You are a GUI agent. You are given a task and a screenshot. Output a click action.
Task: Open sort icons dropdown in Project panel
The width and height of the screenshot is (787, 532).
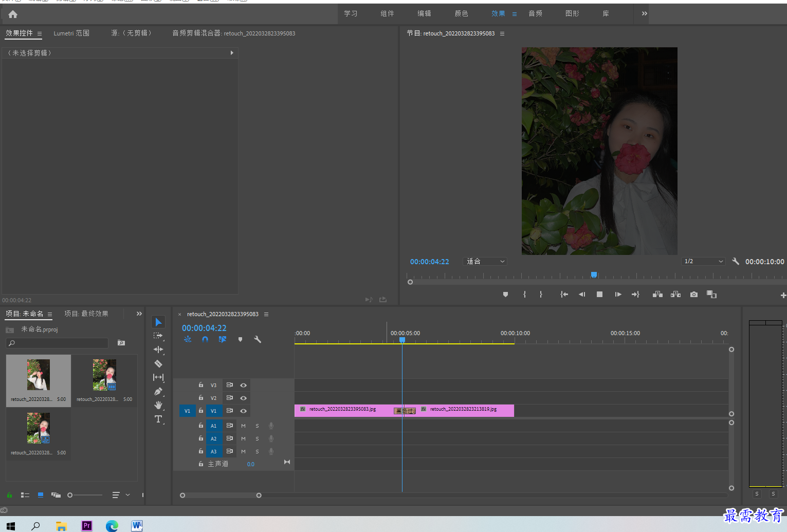(121, 495)
